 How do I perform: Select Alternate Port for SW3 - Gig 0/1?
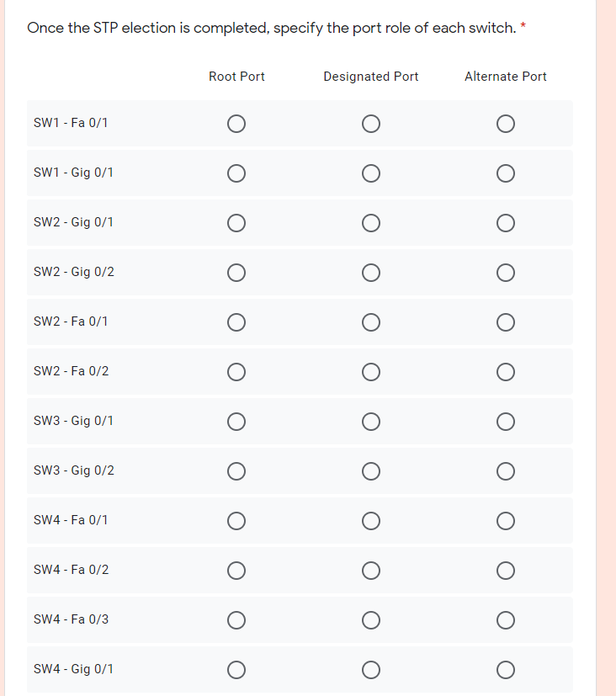[505, 421]
